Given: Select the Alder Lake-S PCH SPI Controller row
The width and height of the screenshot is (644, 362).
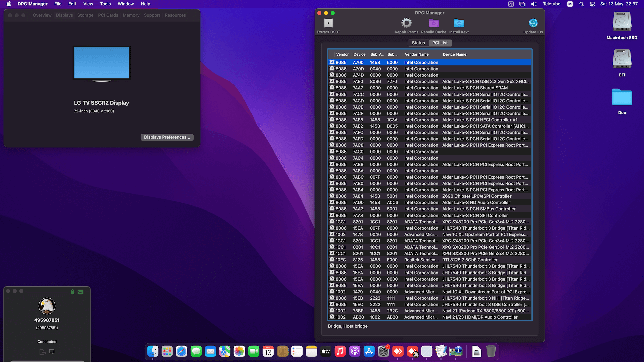Looking at the screenshot, I should 430,215.
